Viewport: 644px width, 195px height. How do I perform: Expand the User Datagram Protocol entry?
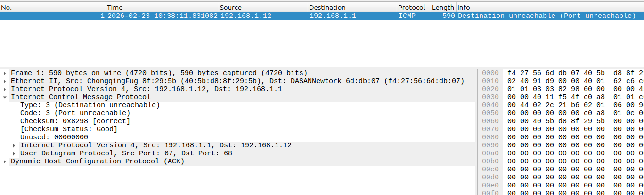tap(14, 153)
